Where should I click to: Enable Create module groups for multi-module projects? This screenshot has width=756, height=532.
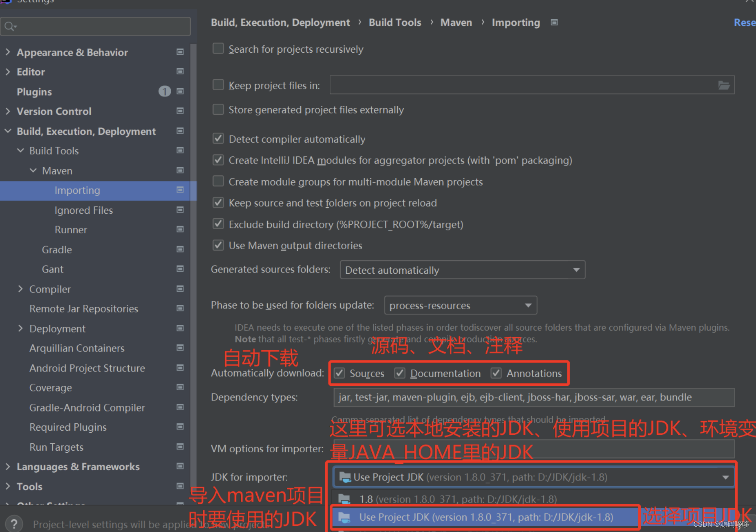(218, 181)
